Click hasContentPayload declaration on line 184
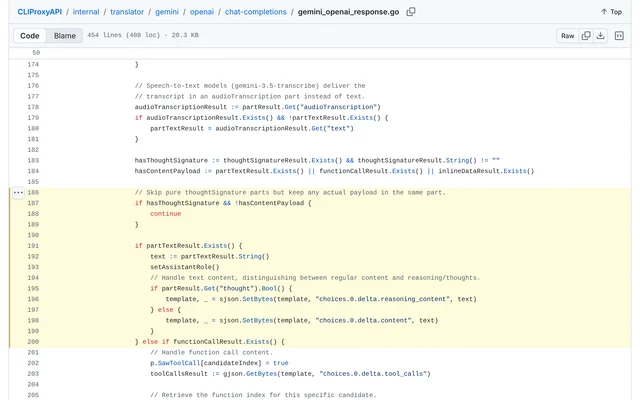This screenshot has height=400, width=640. click(167, 171)
